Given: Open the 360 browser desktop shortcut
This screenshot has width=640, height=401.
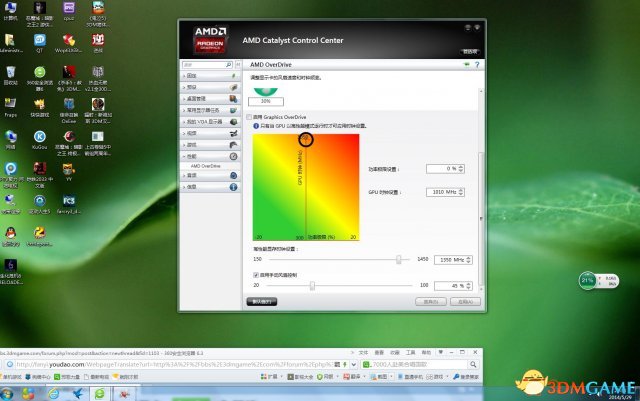Looking at the screenshot, I should (x=40, y=78).
